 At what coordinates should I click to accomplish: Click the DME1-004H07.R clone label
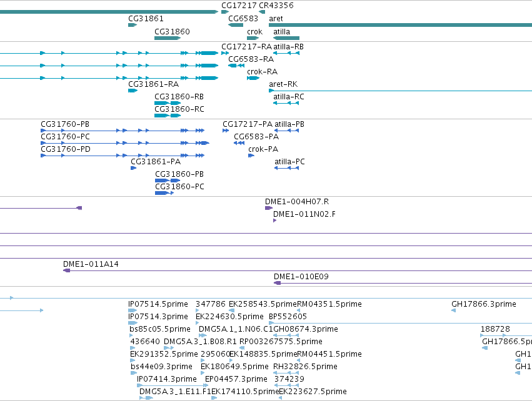pyautogui.click(x=297, y=202)
